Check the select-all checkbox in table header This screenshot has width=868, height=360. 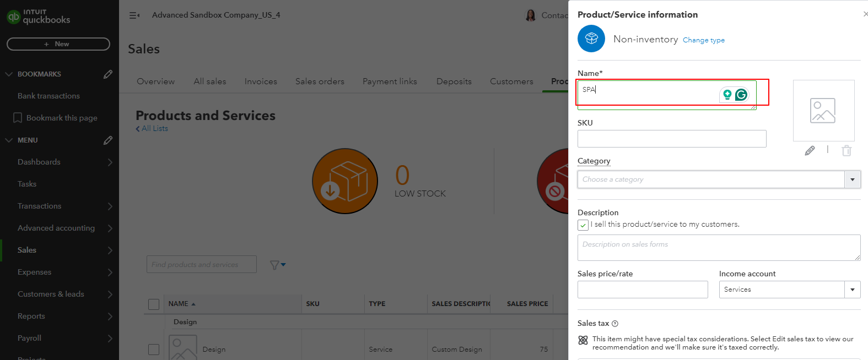(154, 304)
